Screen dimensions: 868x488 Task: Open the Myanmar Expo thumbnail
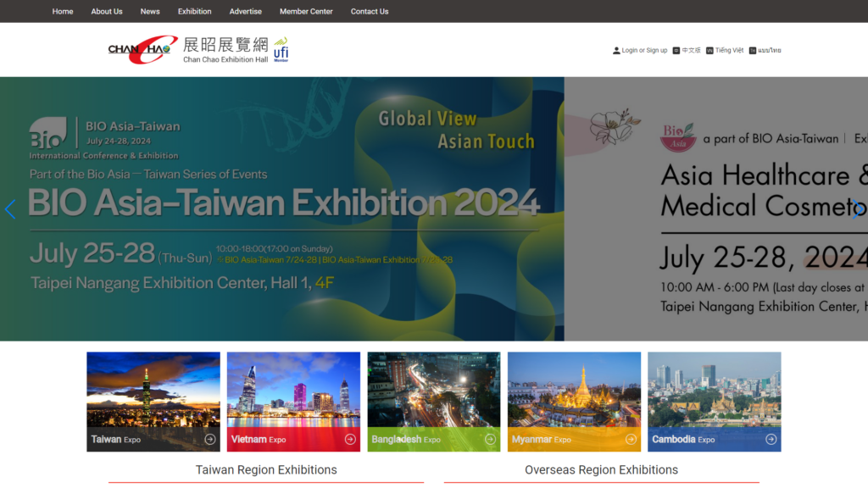pyautogui.click(x=574, y=402)
